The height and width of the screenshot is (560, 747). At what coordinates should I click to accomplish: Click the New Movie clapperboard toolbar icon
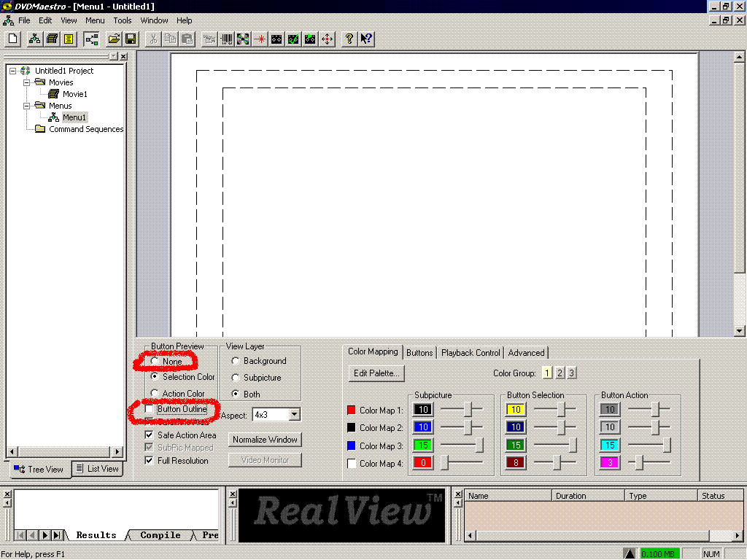(52, 39)
